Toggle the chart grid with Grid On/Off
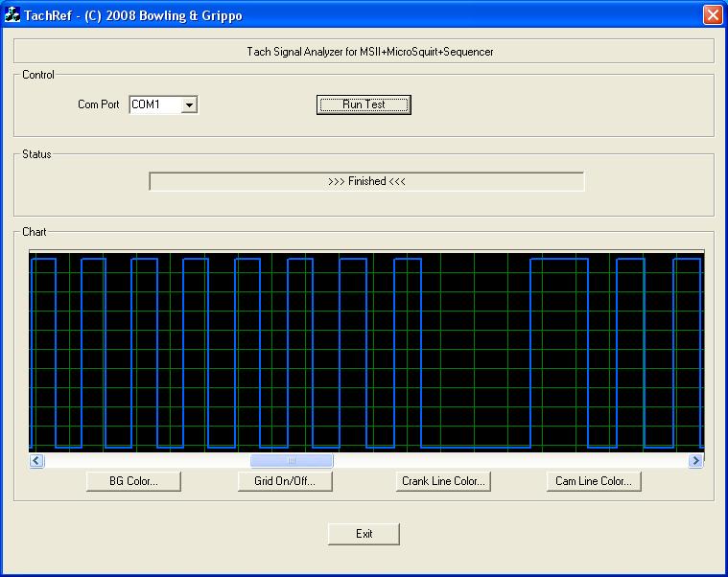The height and width of the screenshot is (577, 728). pyautogui.click(x=286, y=481)
